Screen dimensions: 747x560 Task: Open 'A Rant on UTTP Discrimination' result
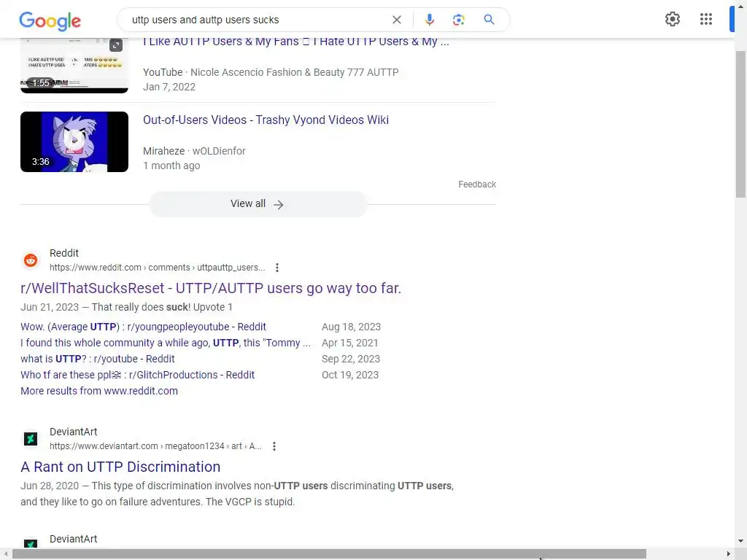pos(120,467)
